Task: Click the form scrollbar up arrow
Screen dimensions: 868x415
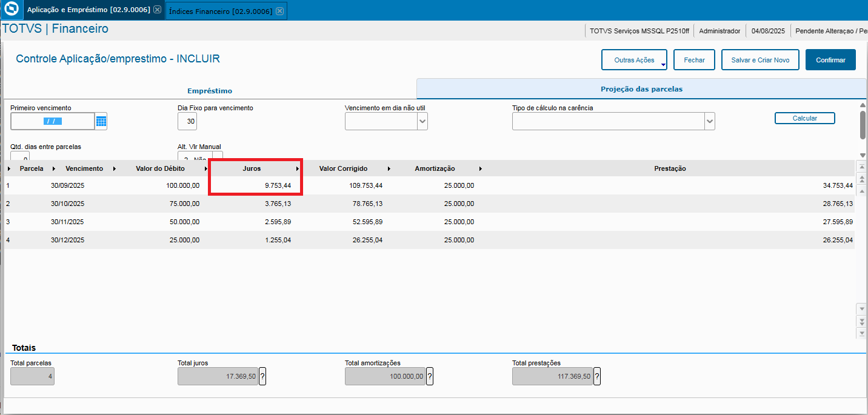Action: click(863, 105)
